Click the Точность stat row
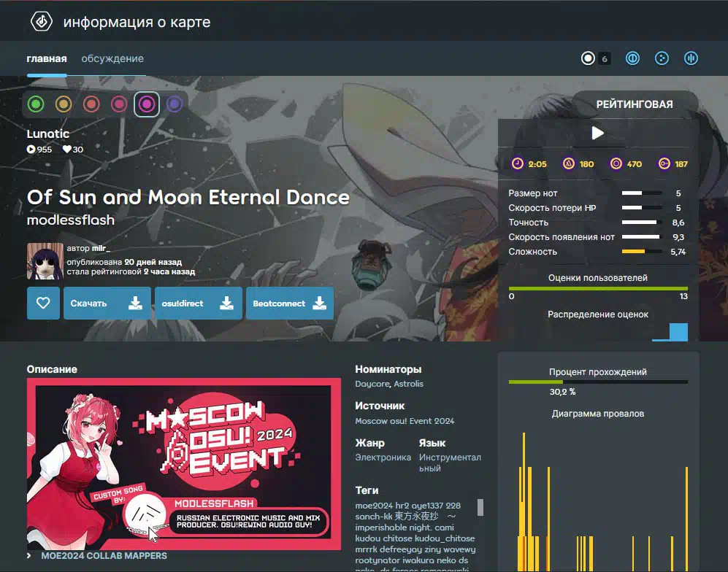728x572 pixels. point(597,223)
